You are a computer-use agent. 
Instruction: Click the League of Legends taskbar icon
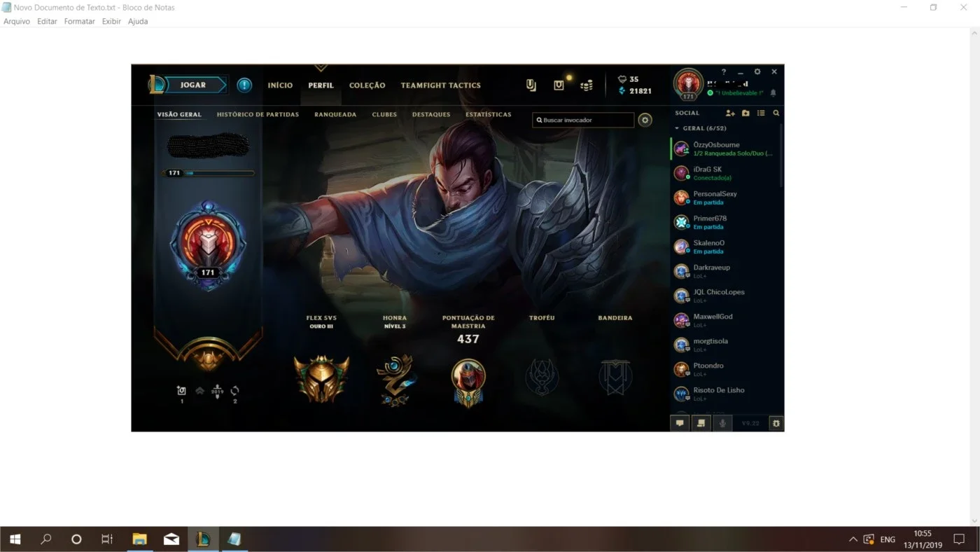[x=203, y=539]
